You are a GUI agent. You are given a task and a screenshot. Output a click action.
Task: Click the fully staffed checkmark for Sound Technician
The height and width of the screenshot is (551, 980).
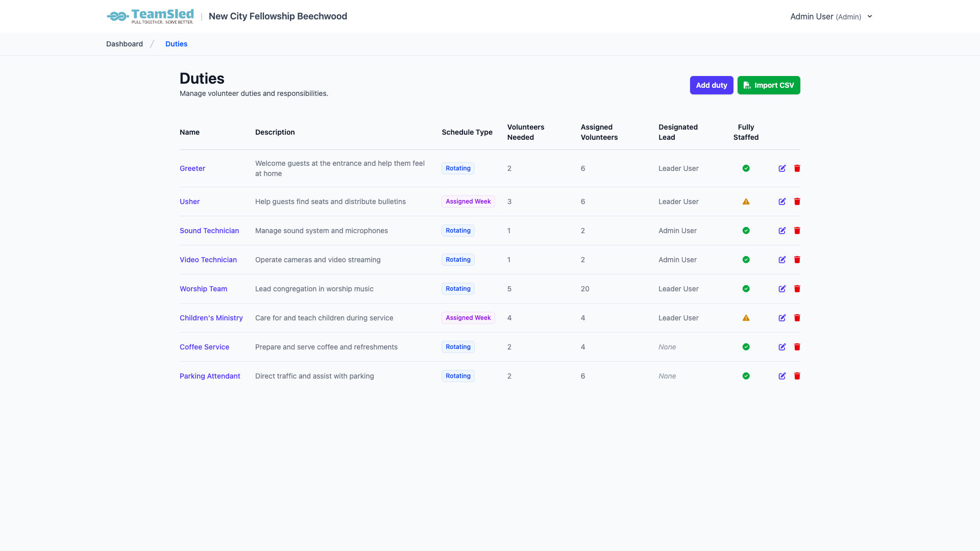coord(746,231)
